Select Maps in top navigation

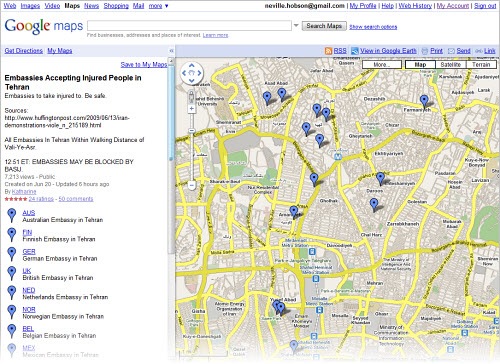(72, 6)
